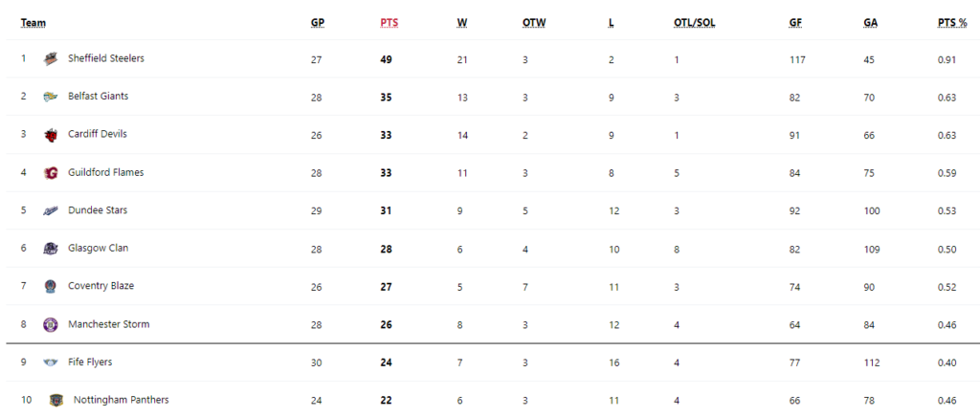Click the Belfast Giants team logo
The width and height of the screenshot is (980, 417).
click(x=51, y=97)
